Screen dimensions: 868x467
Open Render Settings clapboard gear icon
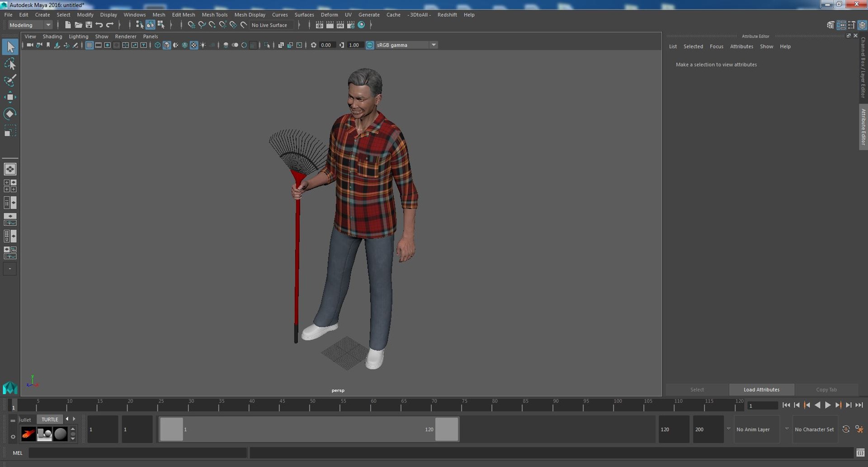click(351, 25)
